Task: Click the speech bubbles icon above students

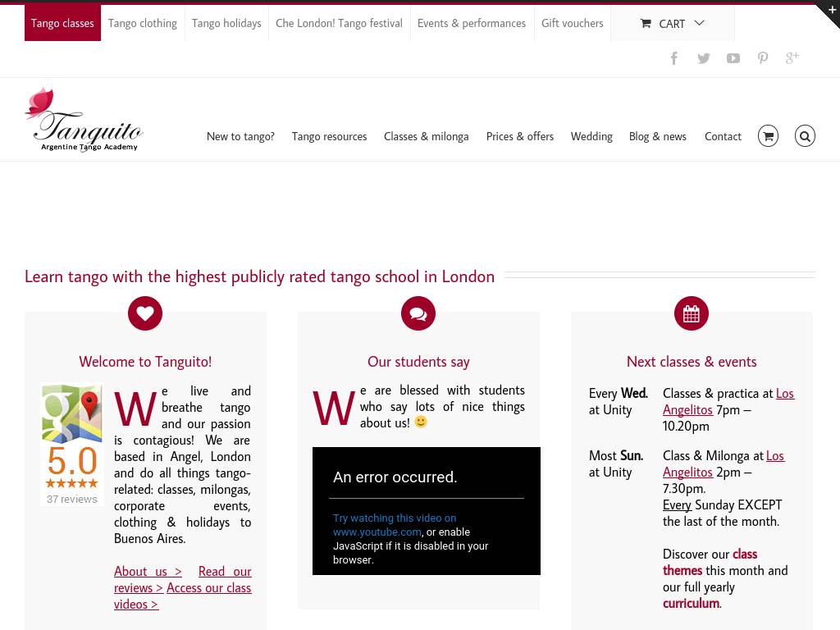Action: click(418, 313)
